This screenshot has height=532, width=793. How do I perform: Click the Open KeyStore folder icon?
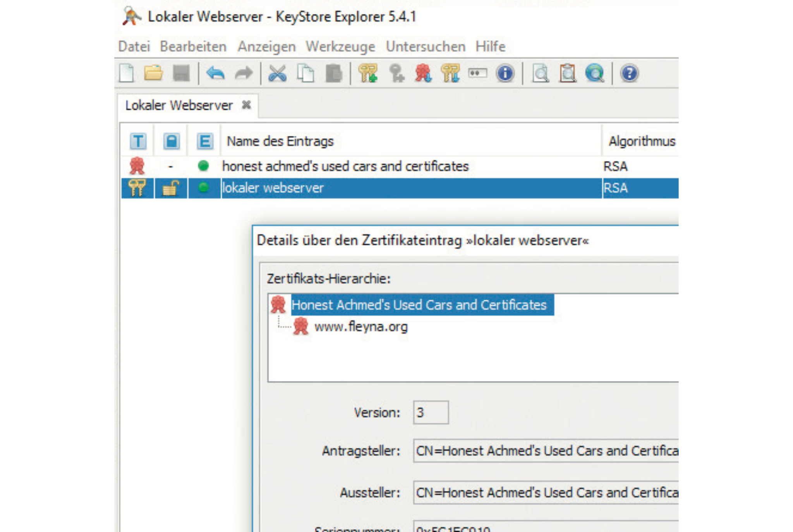click(x=153, y=73)
